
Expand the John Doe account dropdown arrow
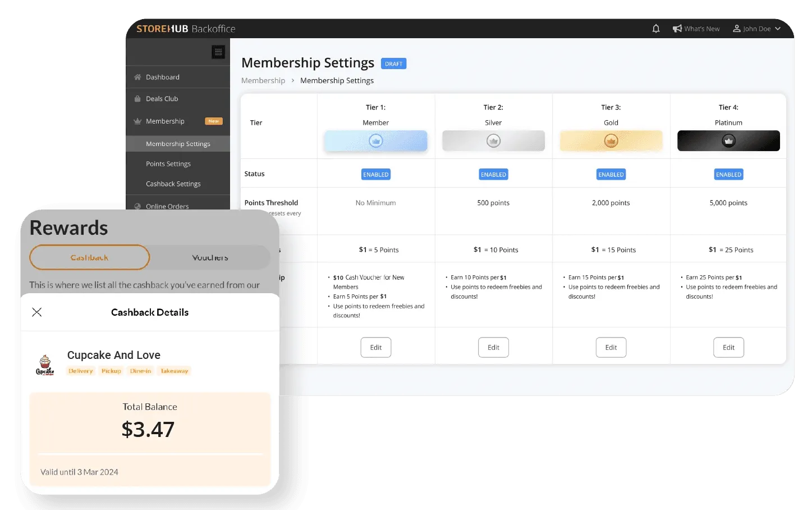[778, 29]
